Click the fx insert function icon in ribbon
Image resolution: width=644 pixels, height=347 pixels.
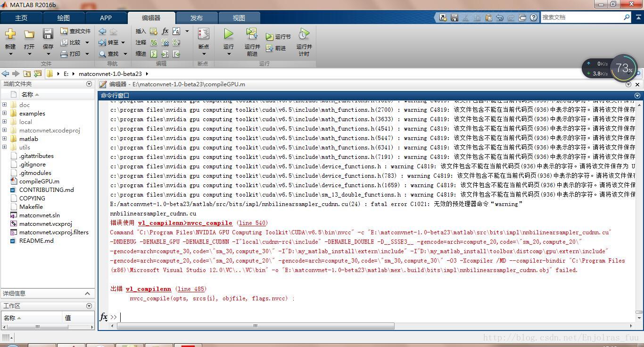tap(165, 31)
